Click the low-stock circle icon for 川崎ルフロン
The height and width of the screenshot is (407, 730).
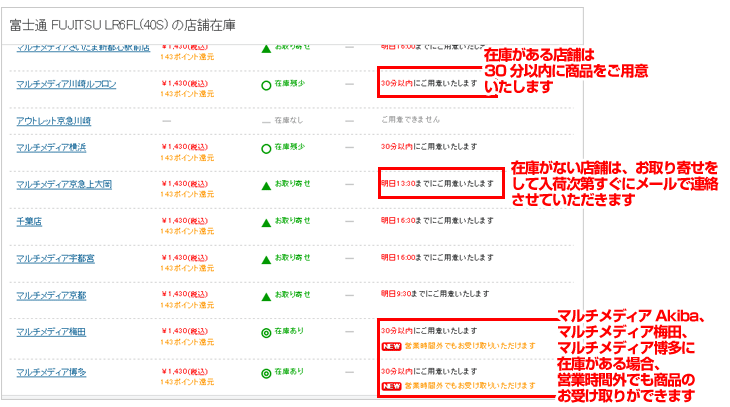(x=266, y=86)
